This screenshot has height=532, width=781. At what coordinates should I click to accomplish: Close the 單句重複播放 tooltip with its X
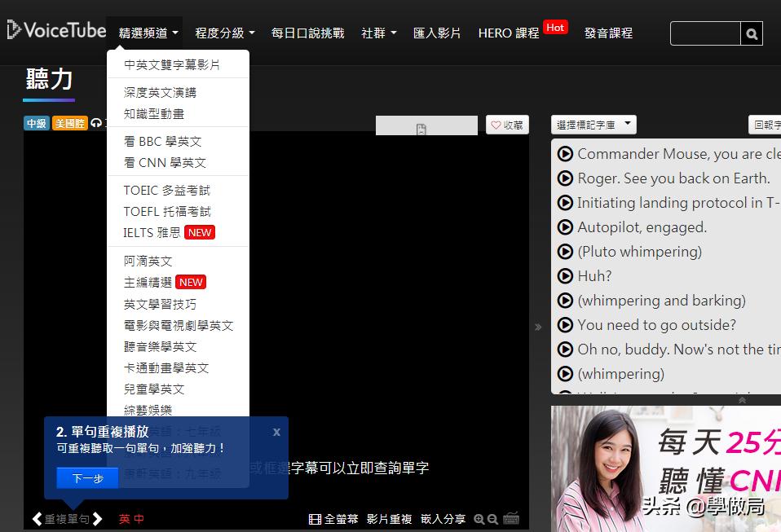point(276,432)
